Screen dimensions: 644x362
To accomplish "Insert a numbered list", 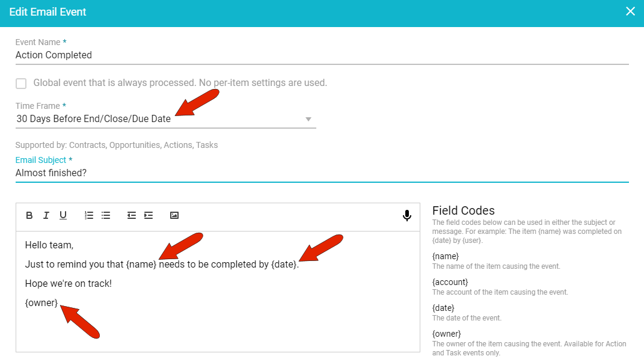I will point(89,215).
